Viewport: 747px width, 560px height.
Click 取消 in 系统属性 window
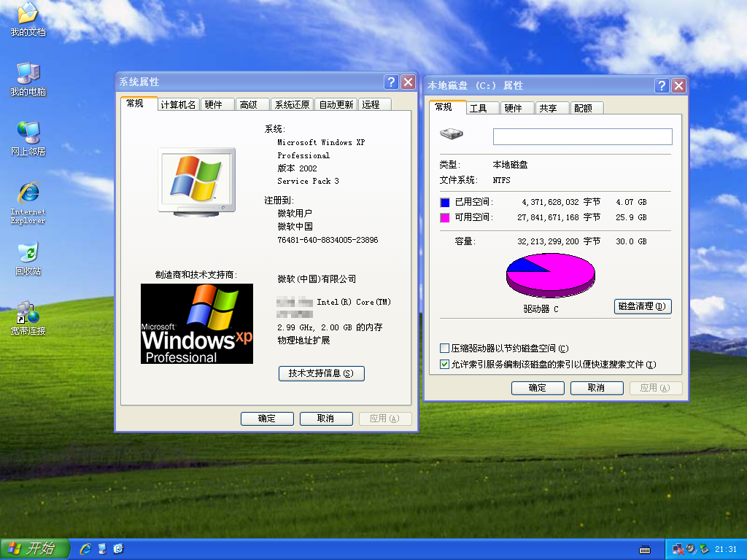(326, 419)
